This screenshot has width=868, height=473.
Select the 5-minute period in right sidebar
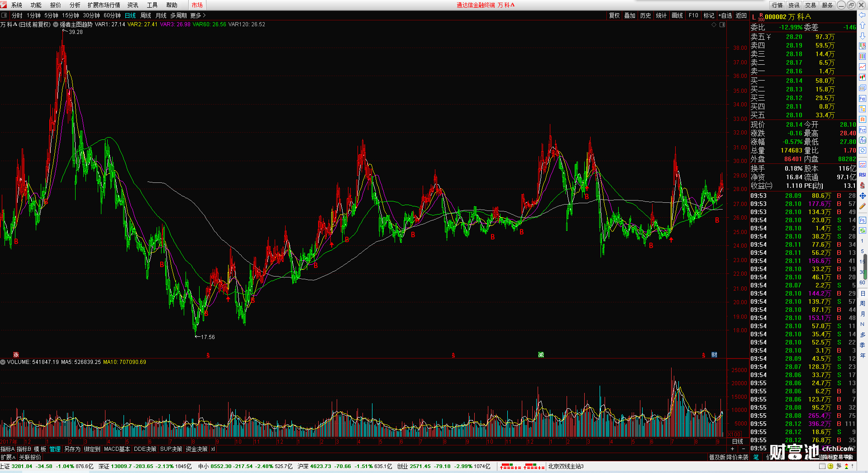tap(862, 251)
